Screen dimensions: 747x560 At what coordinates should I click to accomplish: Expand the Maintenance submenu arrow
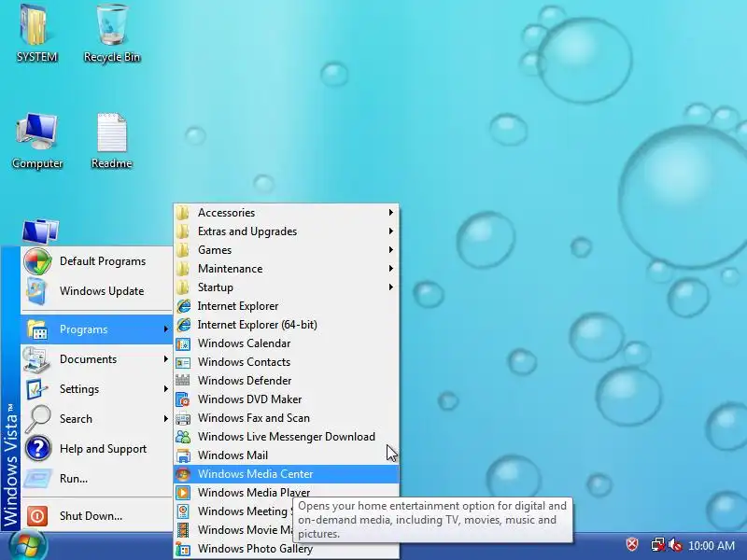click(390, 269)
